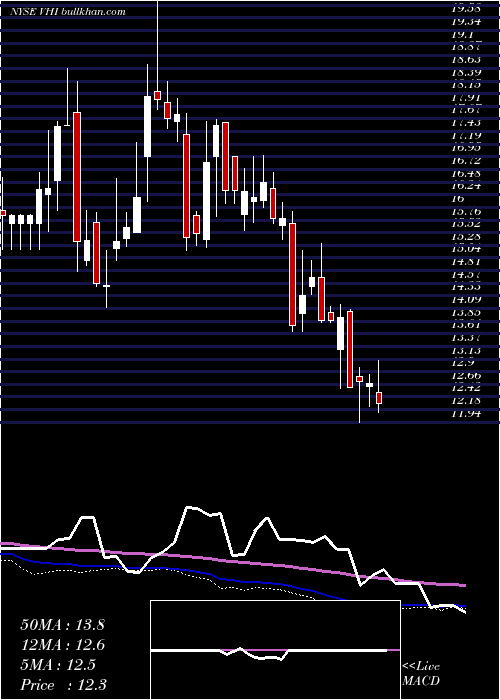Click the 13.37 price axis label
The height and width of the screenshot is (700, 500).
466,337
